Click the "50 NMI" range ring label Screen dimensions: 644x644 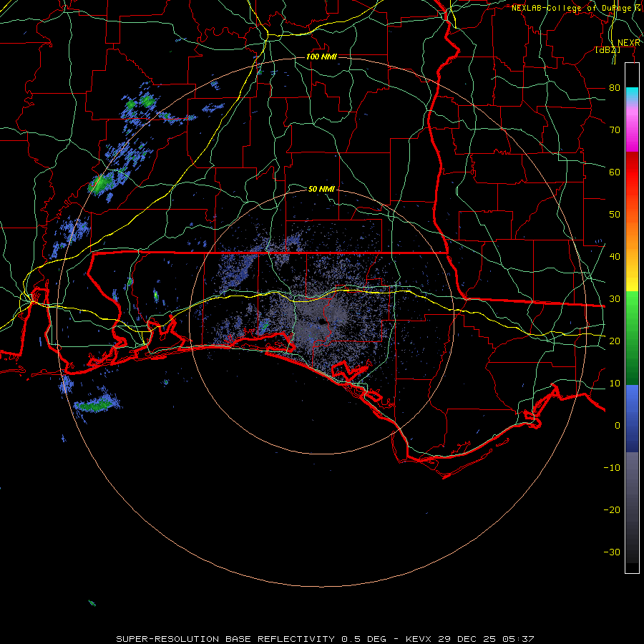pyautogui.click(x=321, y=189)
